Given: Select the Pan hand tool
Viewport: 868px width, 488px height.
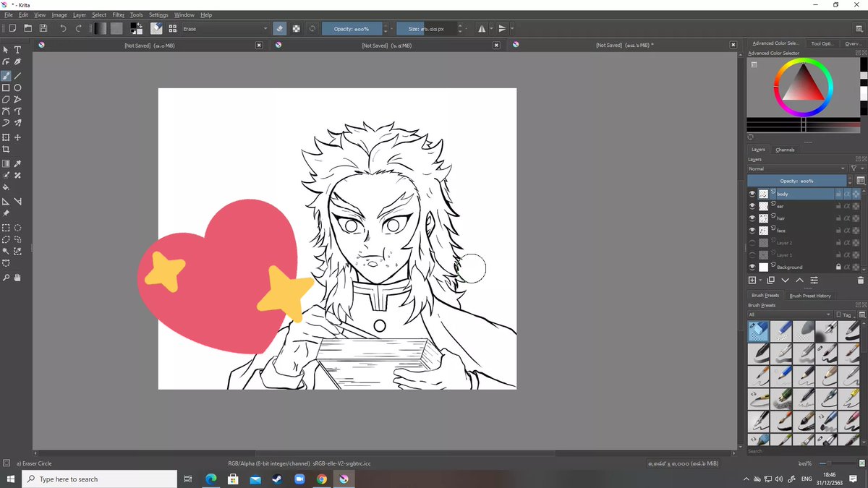Looking at the screenshot, I should point(18,278).
